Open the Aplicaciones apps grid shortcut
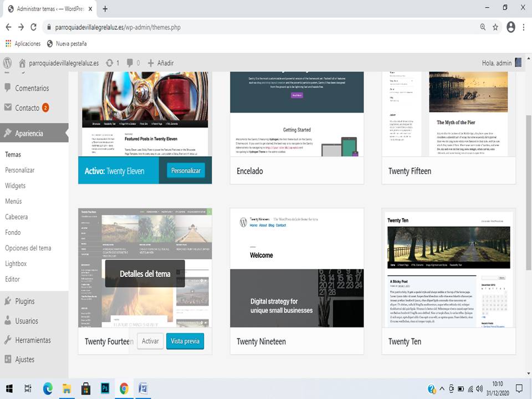 pos(23,44)
